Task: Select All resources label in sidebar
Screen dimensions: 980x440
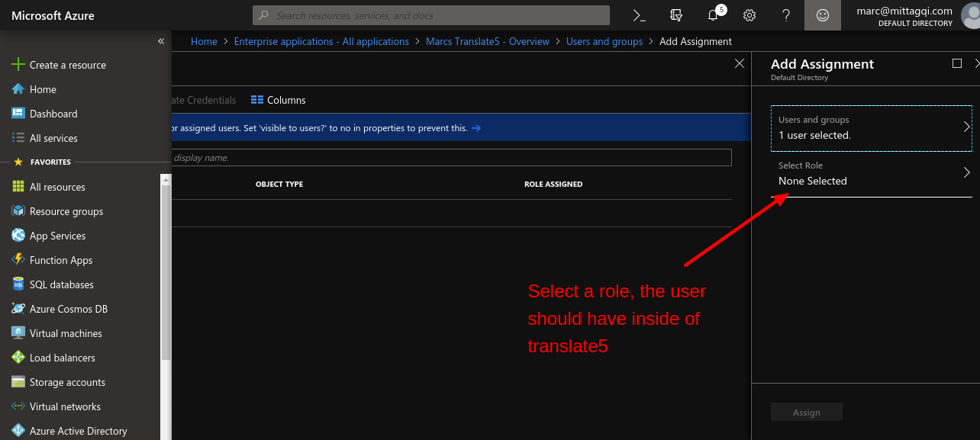Action: (x=57, y=187)
